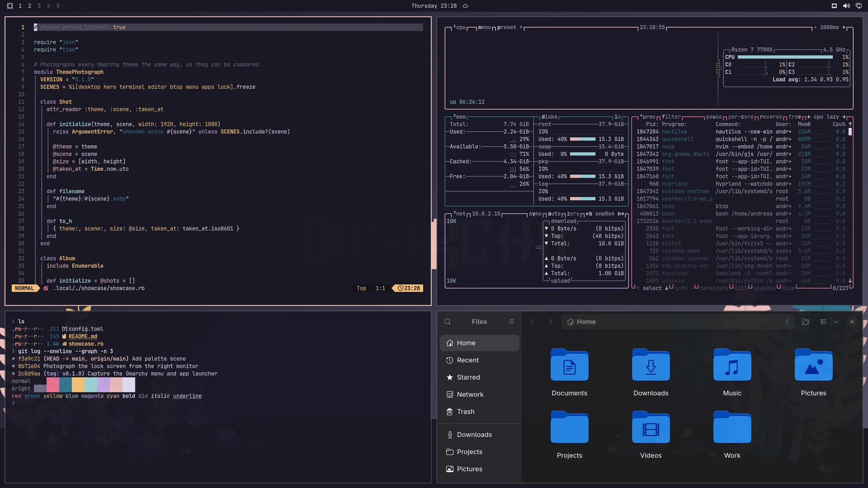This screenshot has width=868, height=488.
Task: Open the btop menu option
Action: point(484,28)
